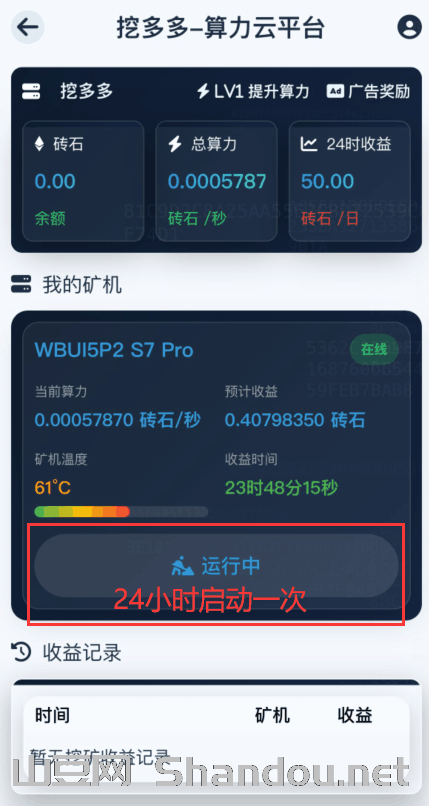Image resolution: width=429 pixels, height=806 pixels.
Task: Select the 时间 column header
Action: 52,715
